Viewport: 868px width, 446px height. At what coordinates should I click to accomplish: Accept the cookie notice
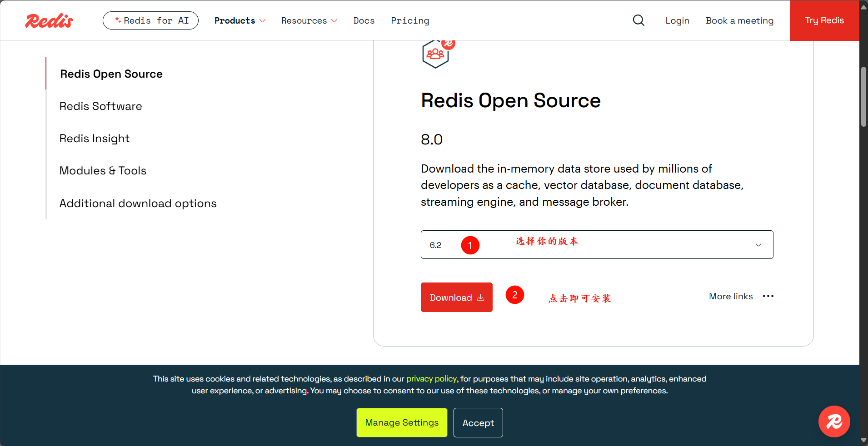(x=478, y=422)
